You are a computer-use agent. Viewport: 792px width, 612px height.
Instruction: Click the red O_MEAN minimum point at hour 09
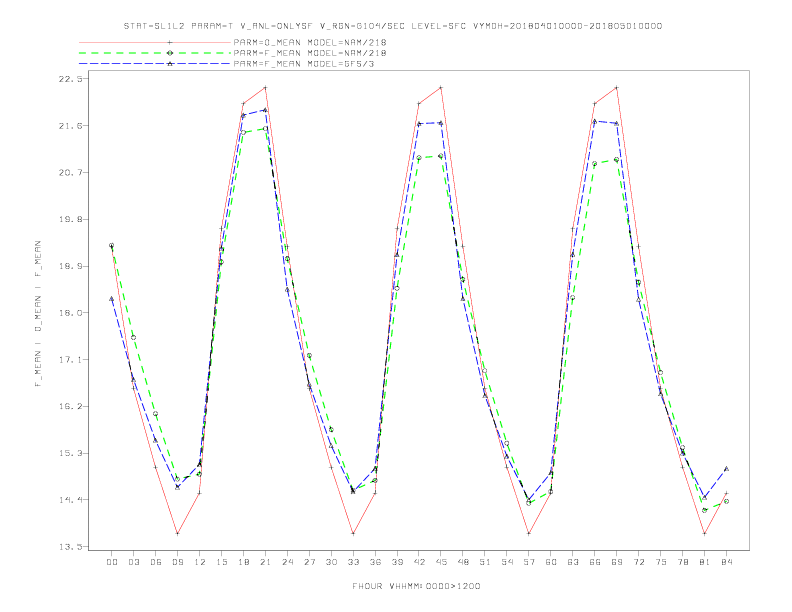tap(177, 533)
